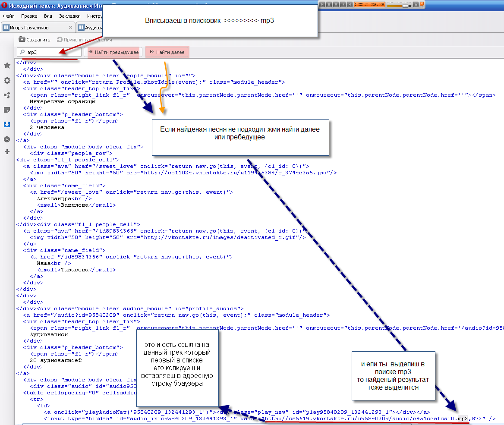504x425 pixels.
Task: Open the Вид menu
Action: coord(48,16)
